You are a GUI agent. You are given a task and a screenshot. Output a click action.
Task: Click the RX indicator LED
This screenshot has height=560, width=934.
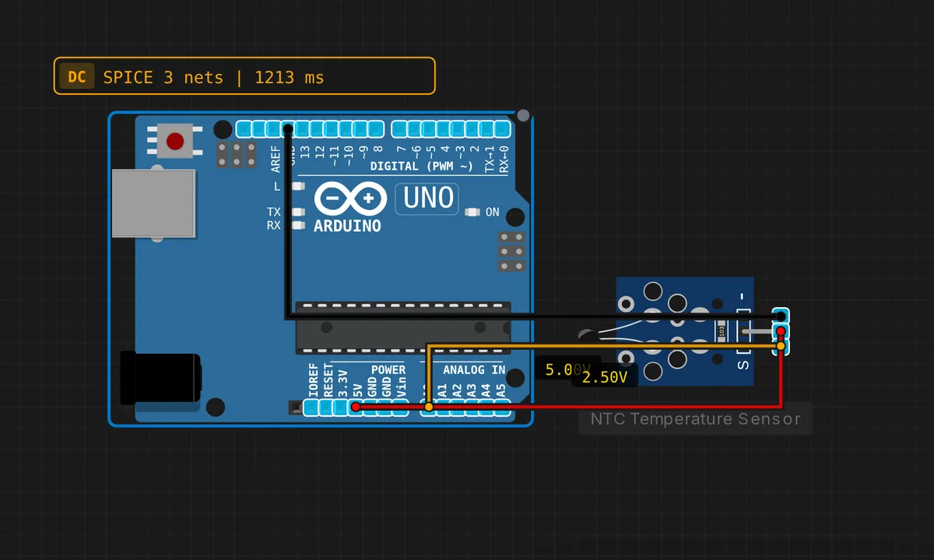(297, 226)
